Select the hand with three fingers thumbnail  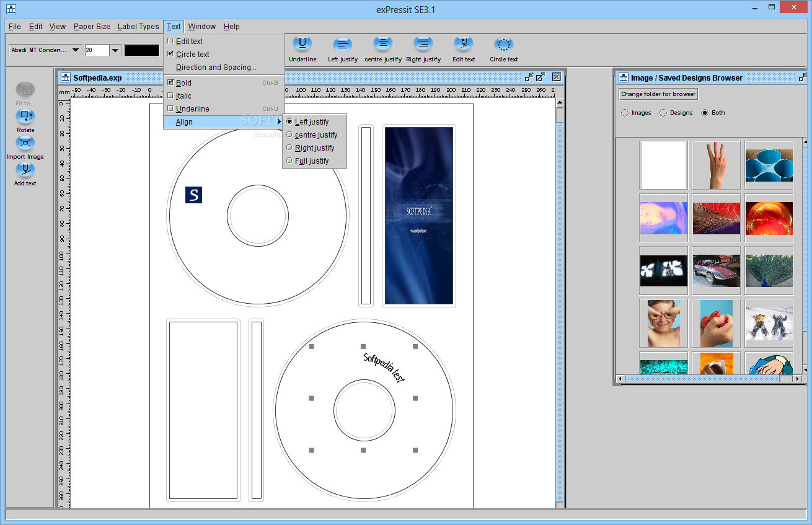pyautogui.click(x=716, y=165)
